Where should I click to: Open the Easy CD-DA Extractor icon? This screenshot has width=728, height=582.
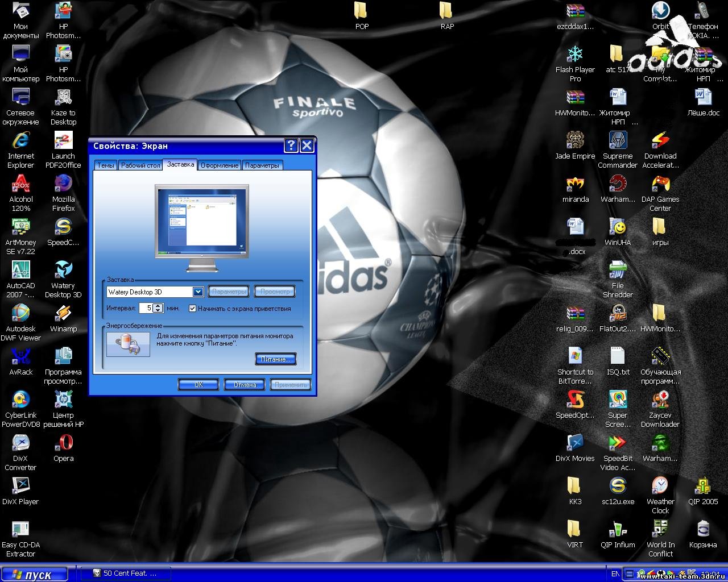tap(20, 539)
